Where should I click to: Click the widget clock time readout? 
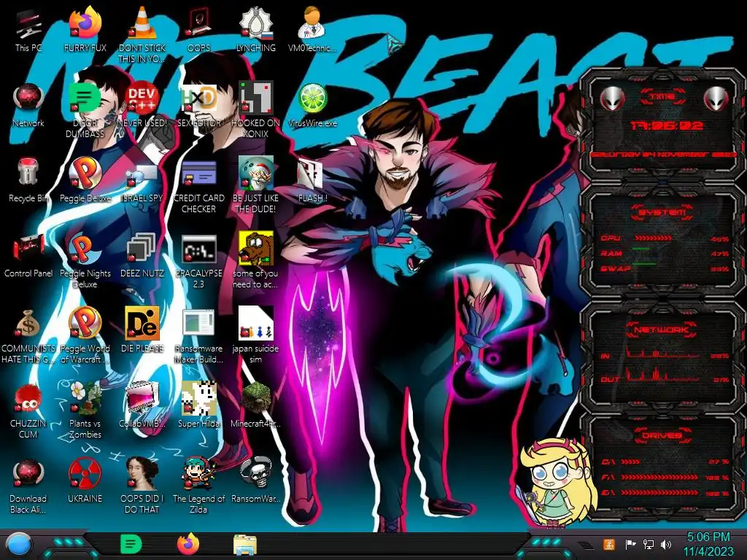666,125
